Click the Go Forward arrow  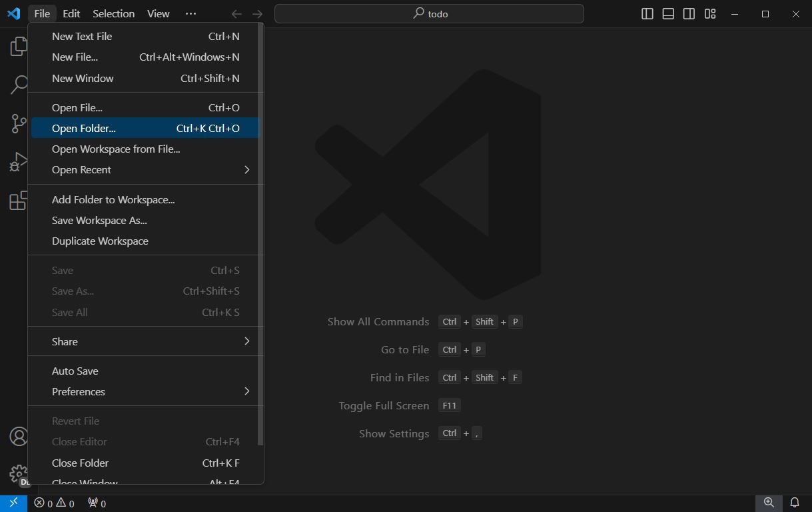pos(257,13)
